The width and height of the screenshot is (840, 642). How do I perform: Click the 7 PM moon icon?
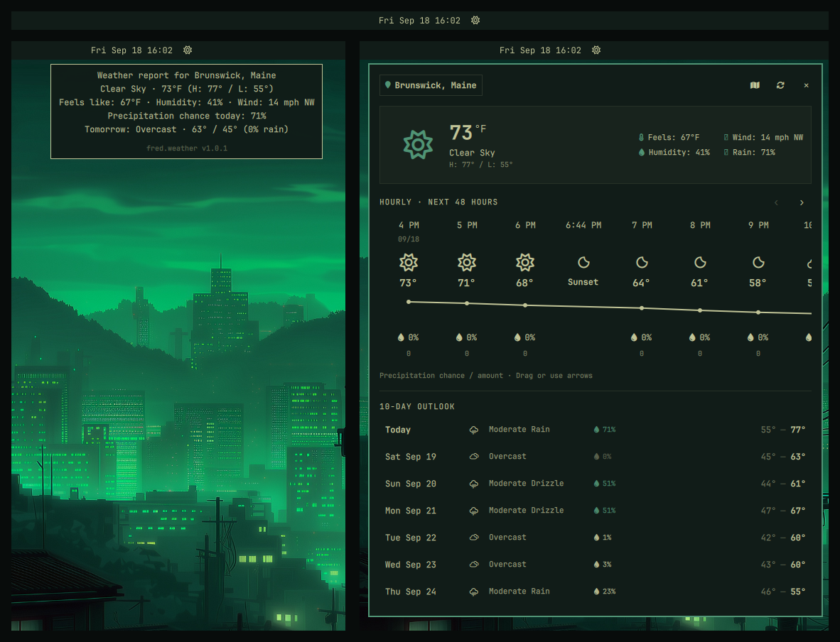(642, 262)
